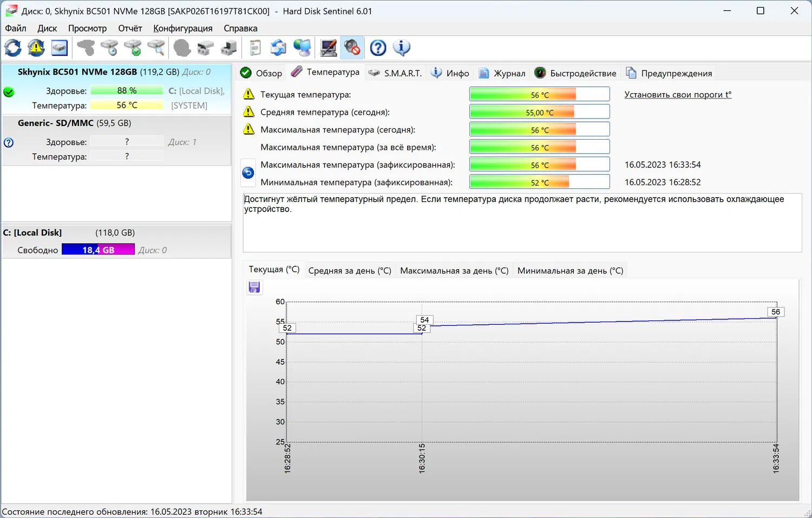Click the 16.05.2023 16:28:52 minimum temperature timestamp
This screenshot has height=518, width=812.
point(663,182)
